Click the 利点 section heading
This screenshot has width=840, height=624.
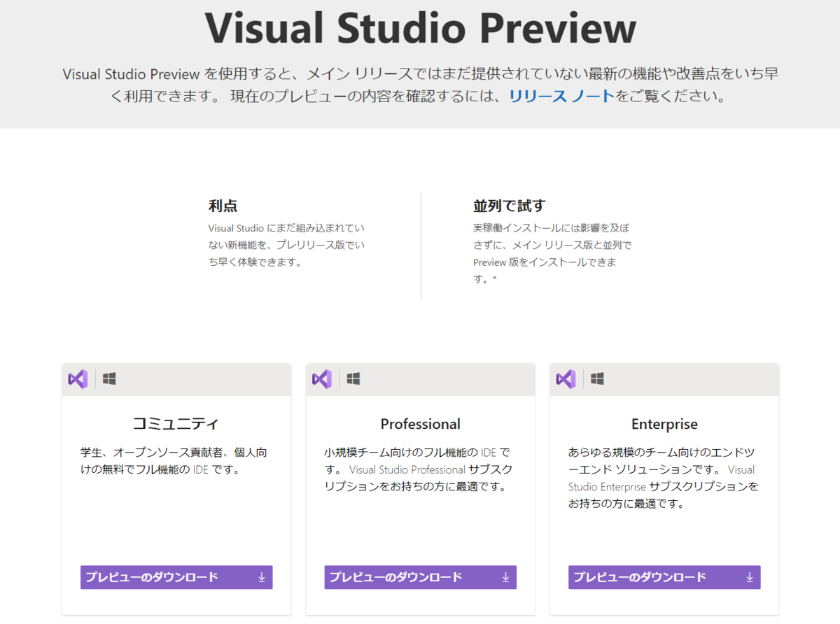coord(221,206)
